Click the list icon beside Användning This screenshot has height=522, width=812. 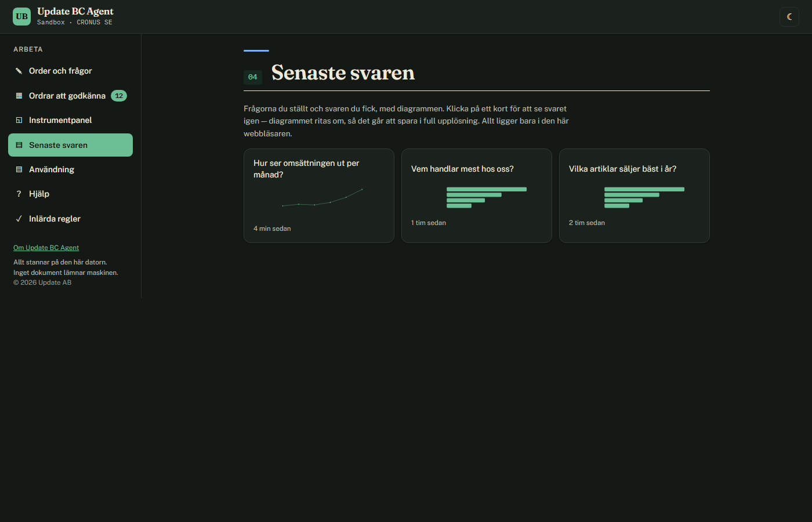click(19, 169)
